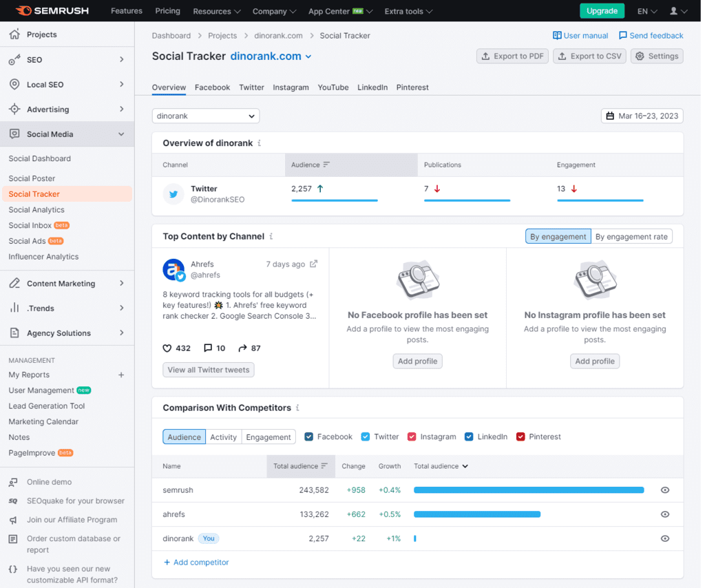Toggle visibility eye for semrush row

coord(665,490)
